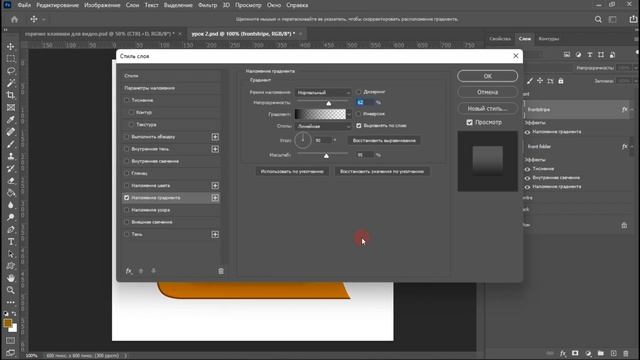The height and width of the screenshot is (360, 640).
Task: Collapse frontstripe layer effects arrow
Action: tap(632, 109)
